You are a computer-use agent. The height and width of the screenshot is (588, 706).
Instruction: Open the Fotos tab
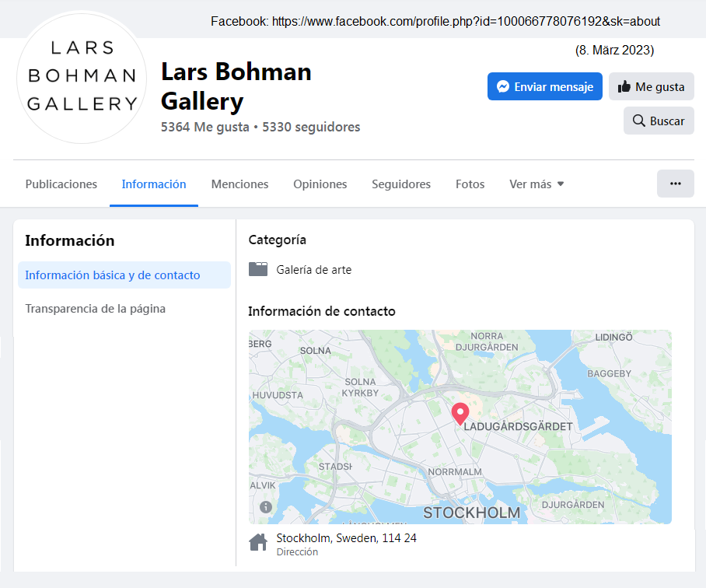point(470,184)
